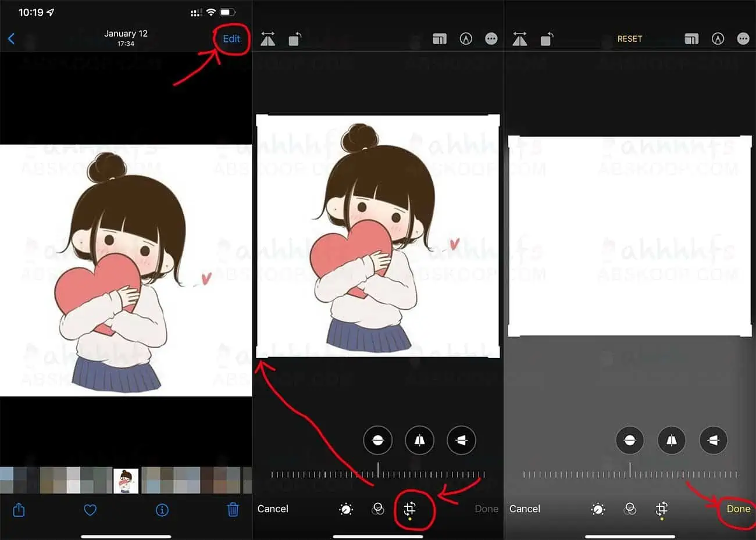Tap Done to save the crop
This screenshot has height=540, width=756.
click(x=737, y=509)
